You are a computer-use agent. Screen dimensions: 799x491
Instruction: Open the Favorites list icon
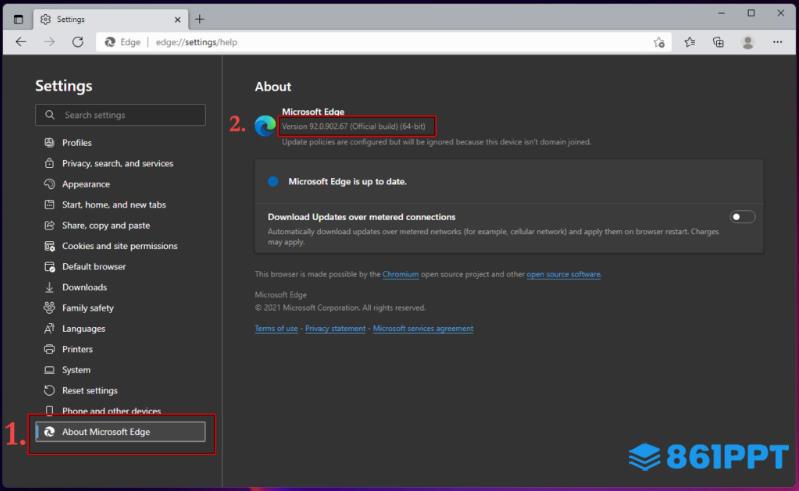click(689, 42)
